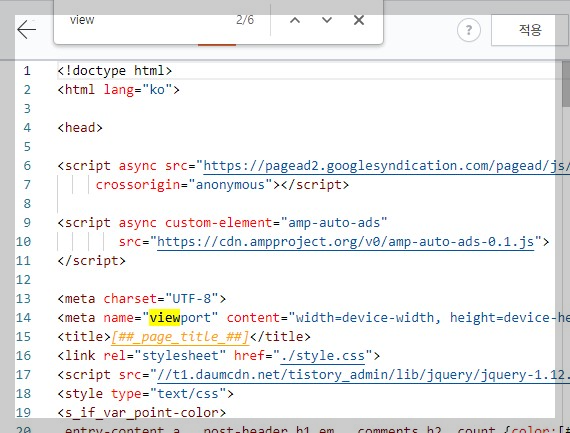Open the ampproject amp-auto-ads URL link
This screenshot has height=433, width=570.
pyautogui.click(x=345, y=242)
